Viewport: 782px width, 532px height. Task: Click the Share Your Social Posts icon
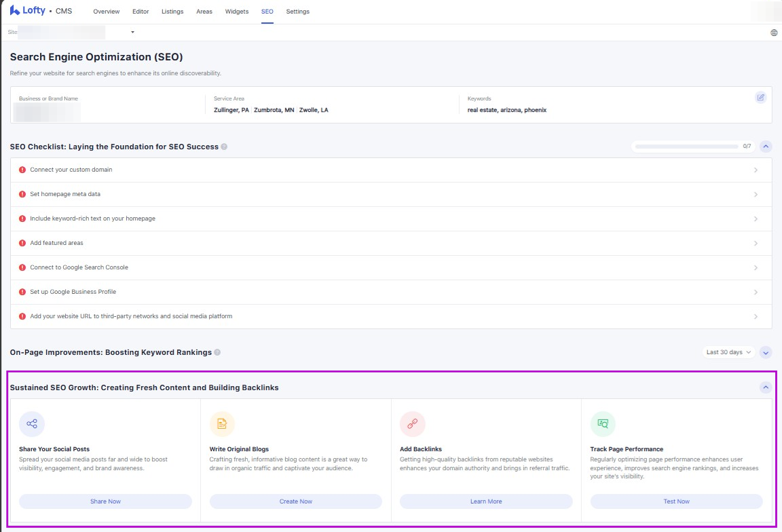tap(32, 424)
